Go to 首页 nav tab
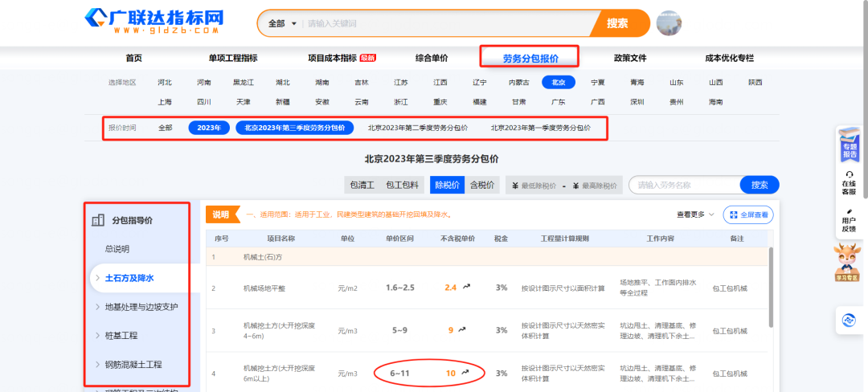 pos(134,58)
